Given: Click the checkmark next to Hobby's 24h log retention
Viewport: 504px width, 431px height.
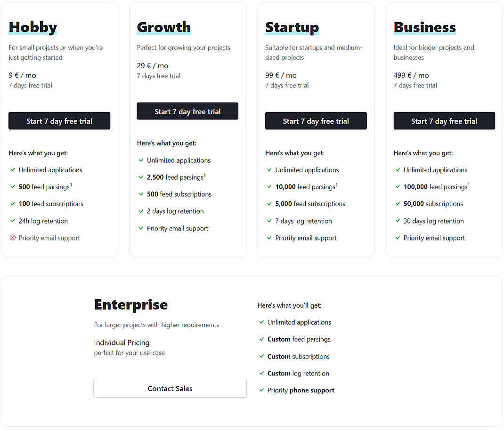Looking at the screenshot, I should click(12, 221).
